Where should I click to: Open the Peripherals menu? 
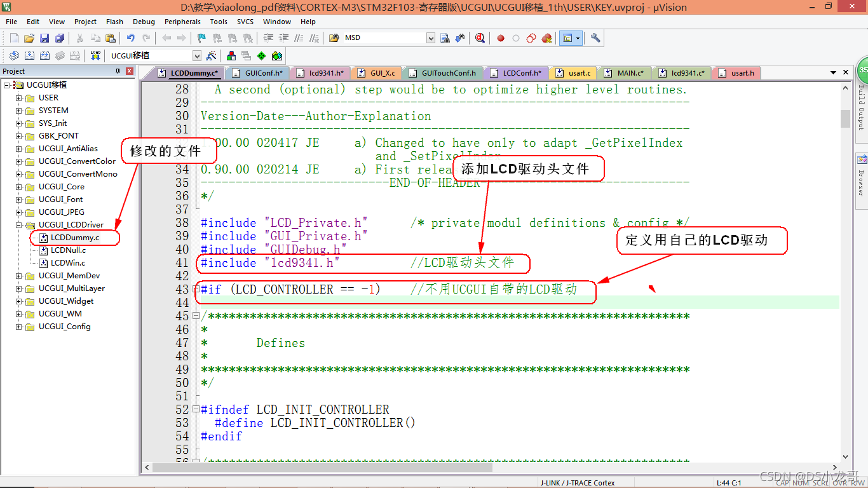[182, 21]
